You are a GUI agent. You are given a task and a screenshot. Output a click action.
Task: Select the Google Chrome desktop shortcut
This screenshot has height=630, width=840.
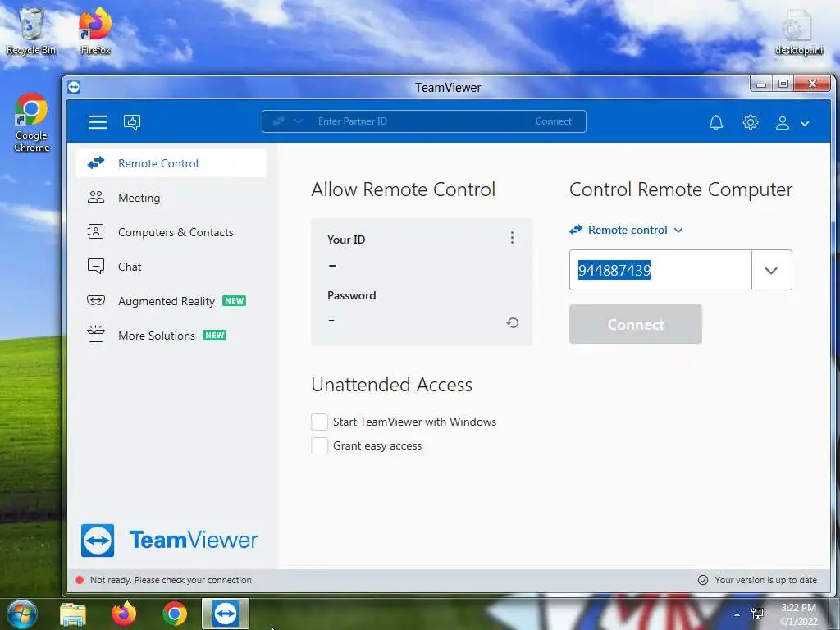[x=31, y=123]
